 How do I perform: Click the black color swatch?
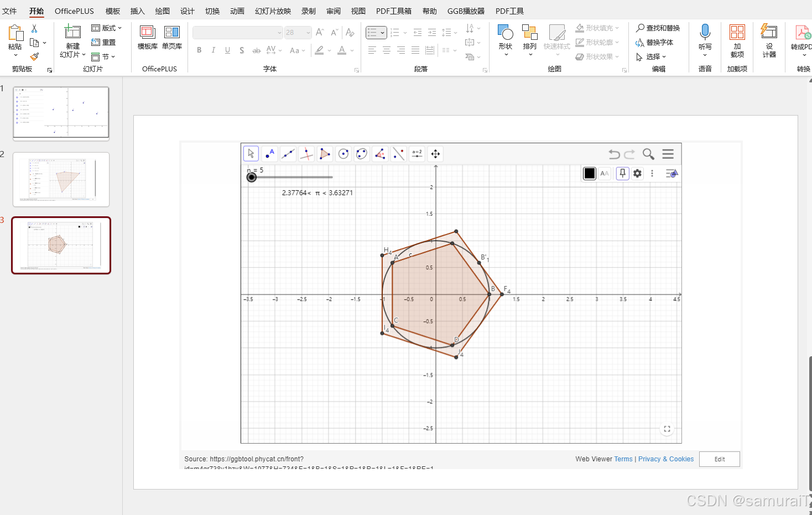tap(590, 173)
